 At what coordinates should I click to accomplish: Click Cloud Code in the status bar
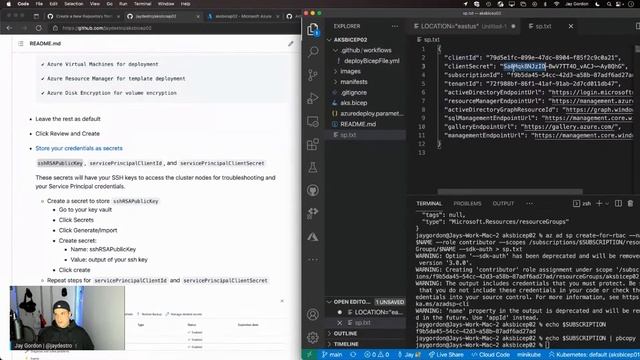pos(491,354)
